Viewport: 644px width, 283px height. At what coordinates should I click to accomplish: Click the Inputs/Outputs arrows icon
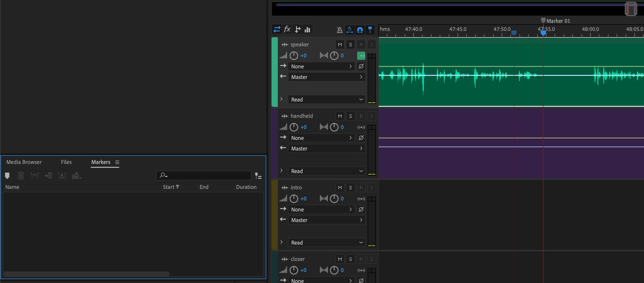tap(277, 30)
